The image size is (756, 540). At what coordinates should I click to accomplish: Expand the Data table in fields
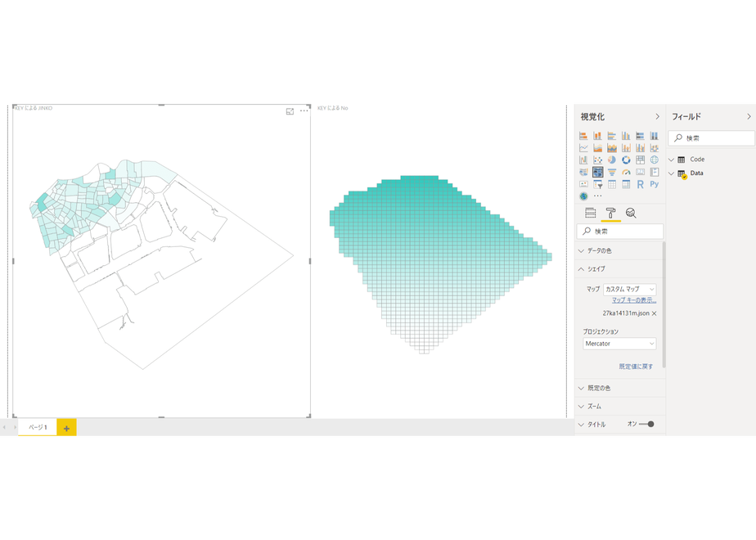[x=671, y=173]
